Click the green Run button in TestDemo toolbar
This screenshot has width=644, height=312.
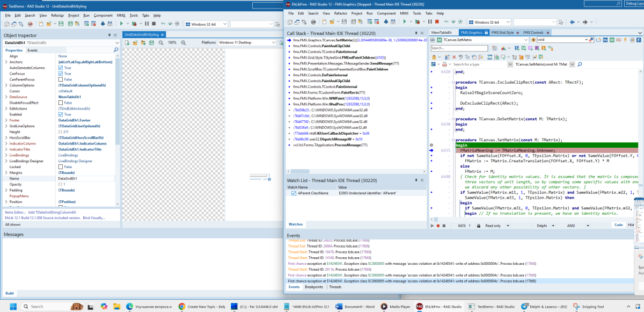(121, 24)
